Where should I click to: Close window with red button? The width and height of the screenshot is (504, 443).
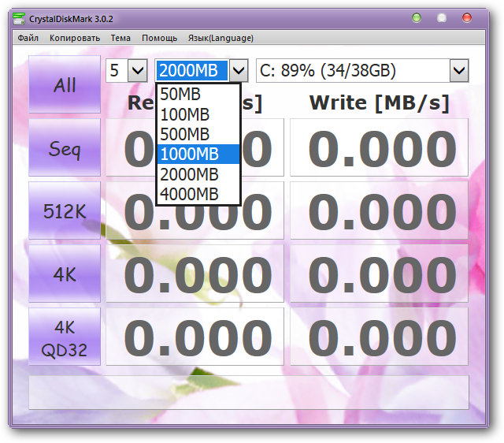point(467,17)
